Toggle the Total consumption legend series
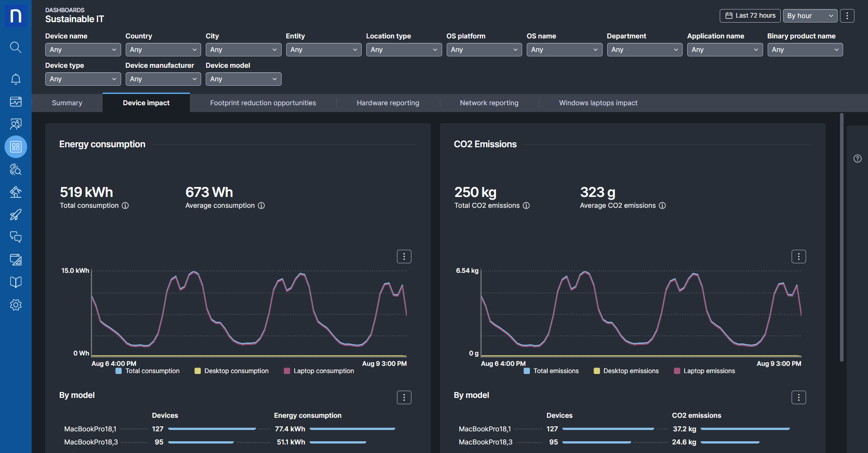The width and height of the screenshot is (868, 453). pyautogui.click(x=148, y=371)
